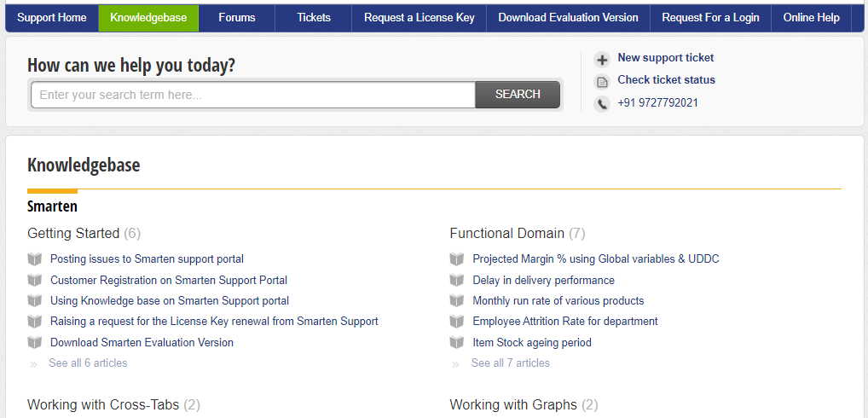Open Delay in delivery performance article

click(x=544, y=280)
